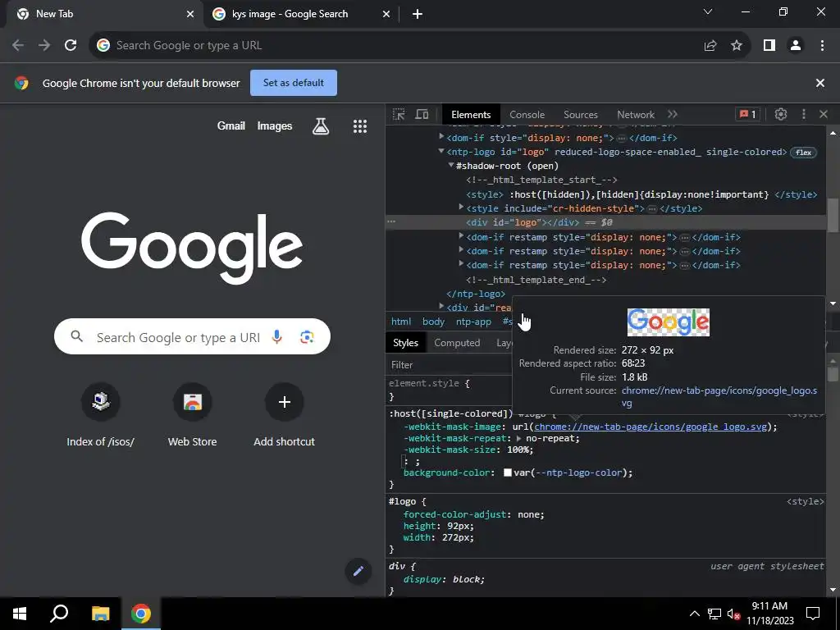Open Chrome Labs flask icon
Screen dimensions: 840x630
tap(321, 126)
